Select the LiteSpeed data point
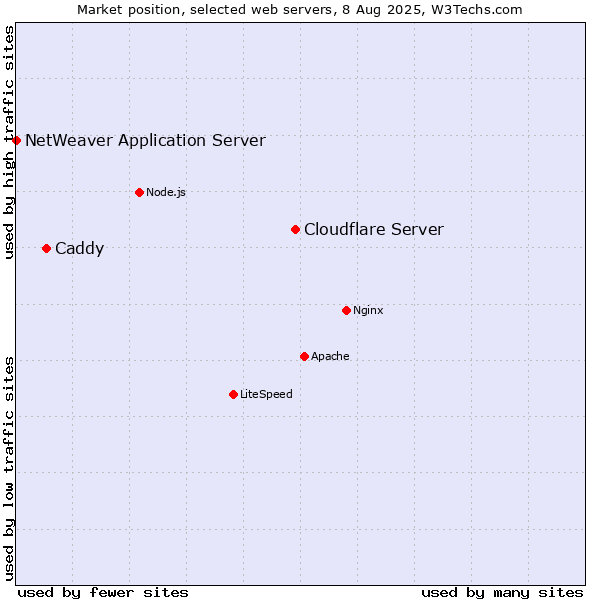The height and width of the screenshot is (600, 600). point(233,395)
